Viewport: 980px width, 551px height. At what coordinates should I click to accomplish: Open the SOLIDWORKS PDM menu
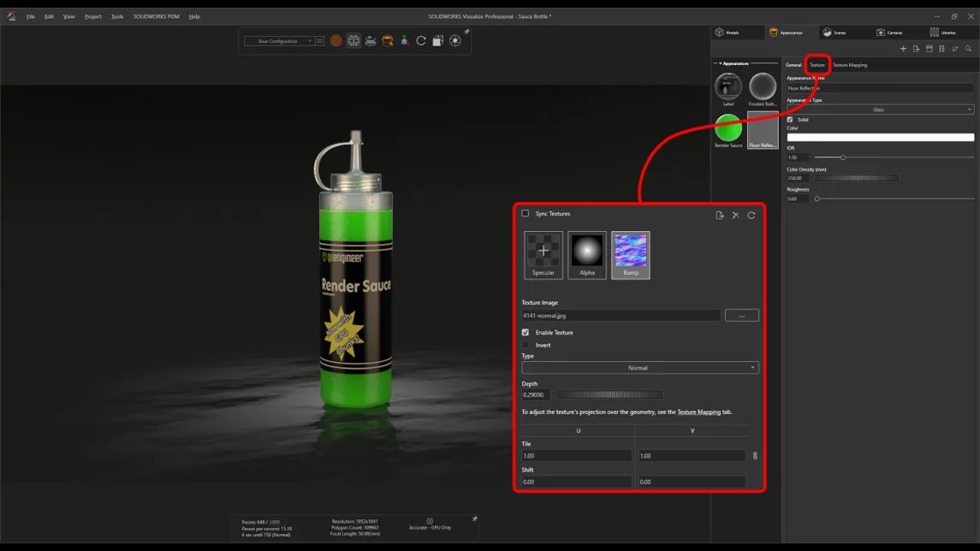[157, 16]
